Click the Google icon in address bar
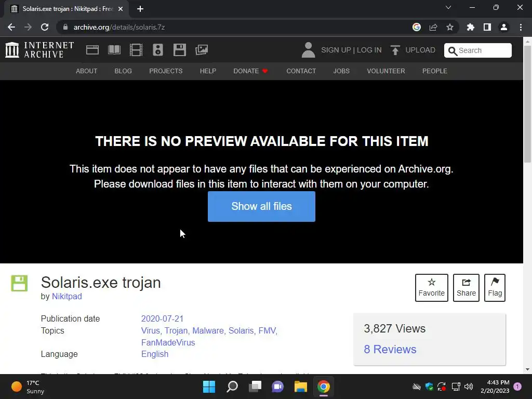Image resolution: width=532 pixels, height=399 pixels. pos(417,27)
